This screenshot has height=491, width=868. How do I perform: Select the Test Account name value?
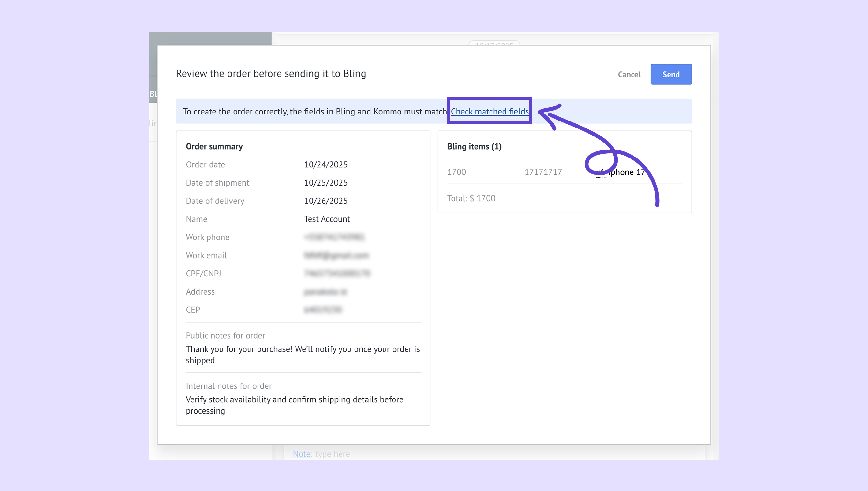coord(327,219)
